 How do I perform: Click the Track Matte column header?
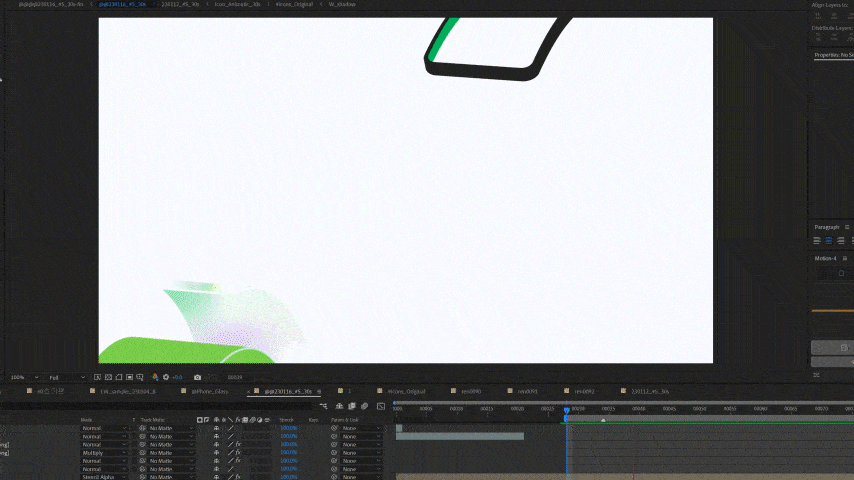(x=152, y=420)
